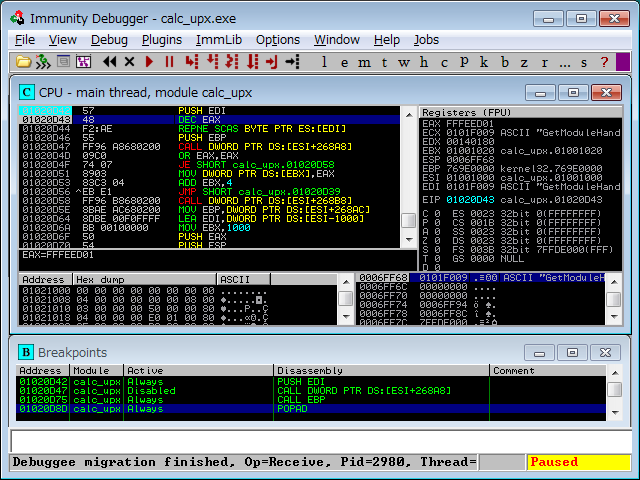Click the stack pane scrollbar down arrow
Viewport: 640px width, 480px height.
click(614, 316)
